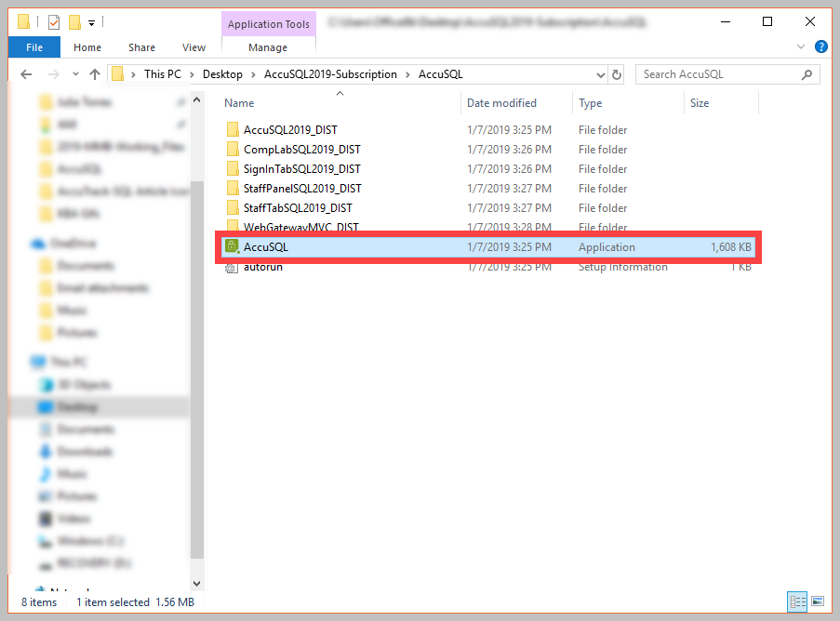Click the search magnifier icon
840x621 pixels.
[x=807, y=74]
